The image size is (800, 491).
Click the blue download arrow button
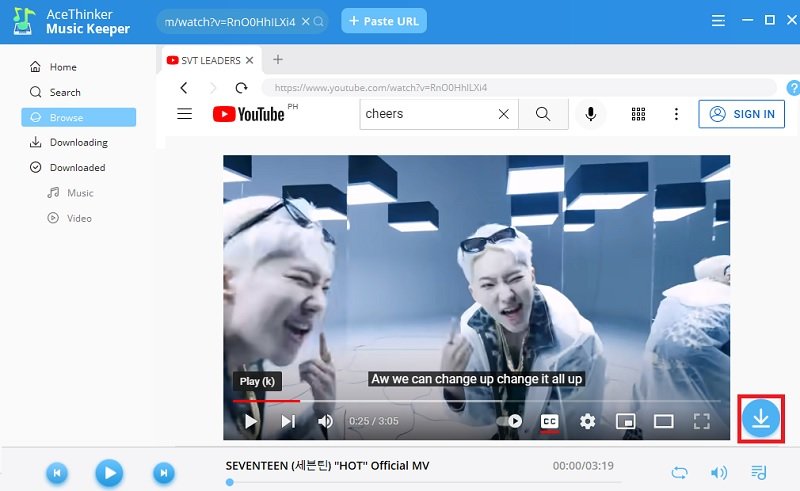(761, 418)
